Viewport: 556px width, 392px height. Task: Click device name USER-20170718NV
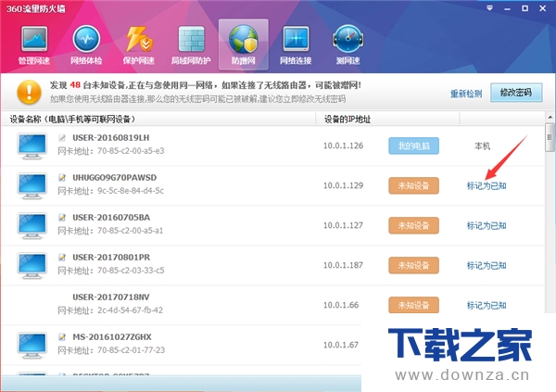(x=111, y=297)
